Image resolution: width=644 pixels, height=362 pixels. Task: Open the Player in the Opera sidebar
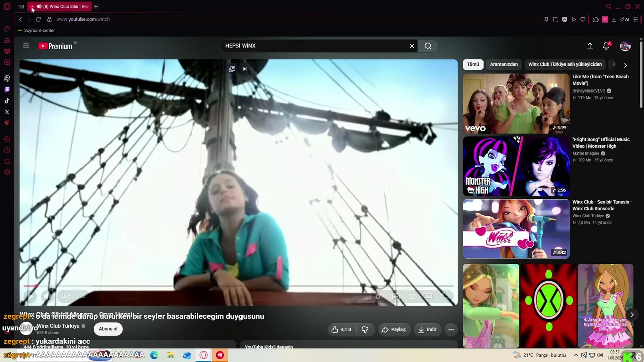[7, 139]
